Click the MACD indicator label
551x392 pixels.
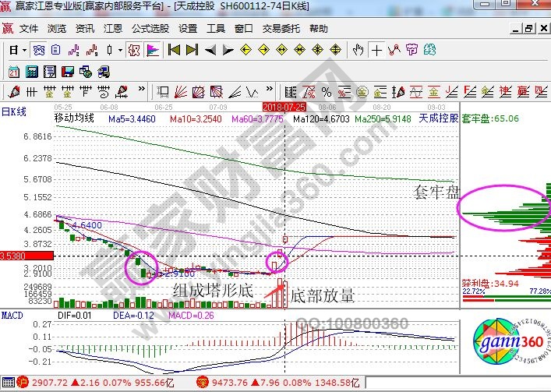(12, 317)
